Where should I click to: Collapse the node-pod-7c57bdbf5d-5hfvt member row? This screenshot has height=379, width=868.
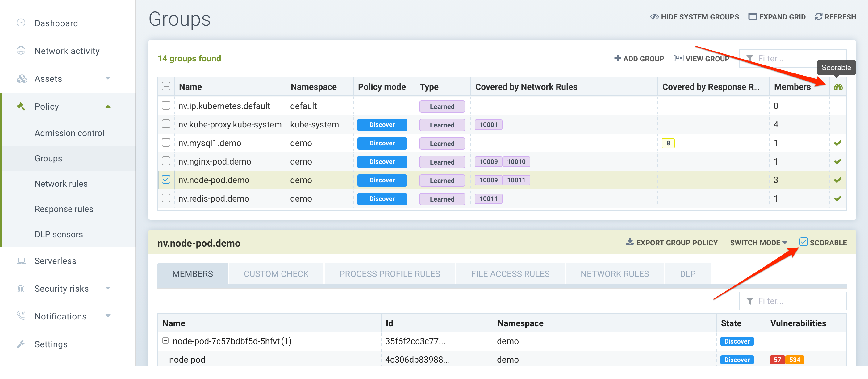165,341
